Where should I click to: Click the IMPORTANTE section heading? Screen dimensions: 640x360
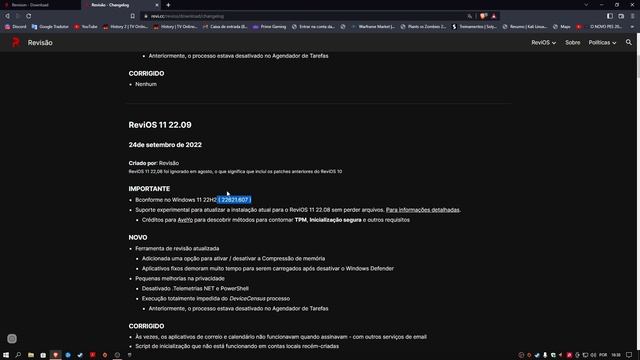[149, 189]
